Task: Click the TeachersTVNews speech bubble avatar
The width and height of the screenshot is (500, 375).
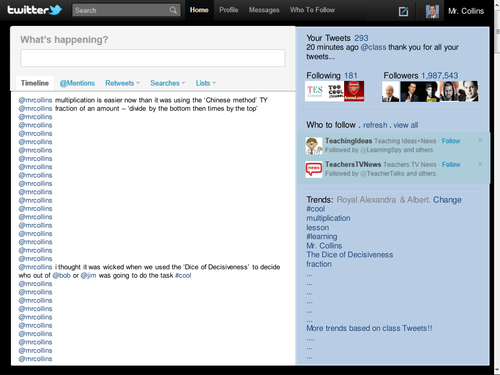Action: [x=314, y=169]
